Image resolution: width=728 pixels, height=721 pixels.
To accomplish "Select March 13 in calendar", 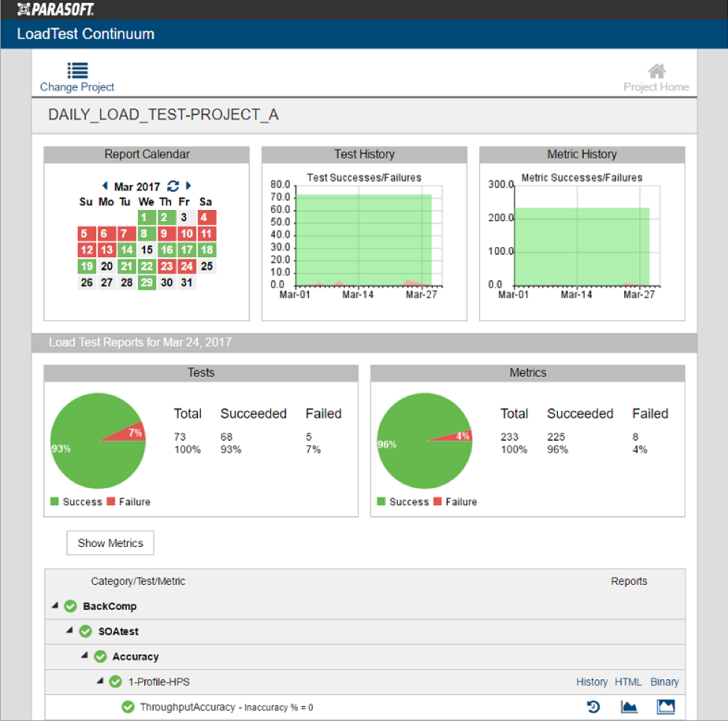I will [x=107, y=250].
